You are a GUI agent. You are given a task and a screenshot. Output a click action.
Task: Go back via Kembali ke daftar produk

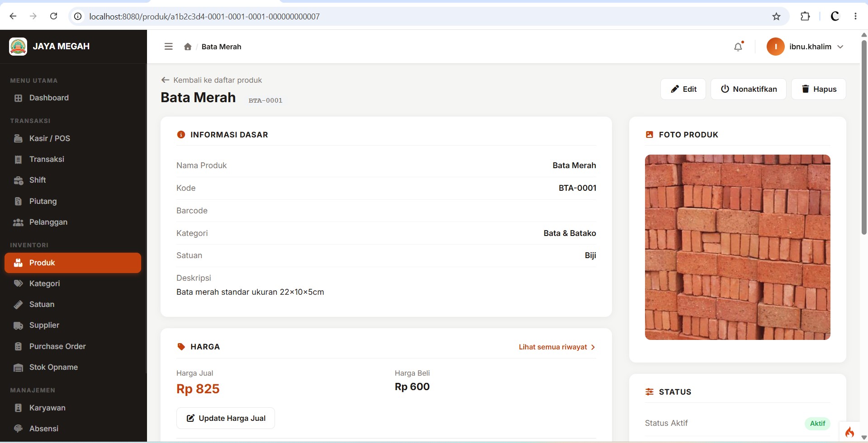tap(212, 80)
